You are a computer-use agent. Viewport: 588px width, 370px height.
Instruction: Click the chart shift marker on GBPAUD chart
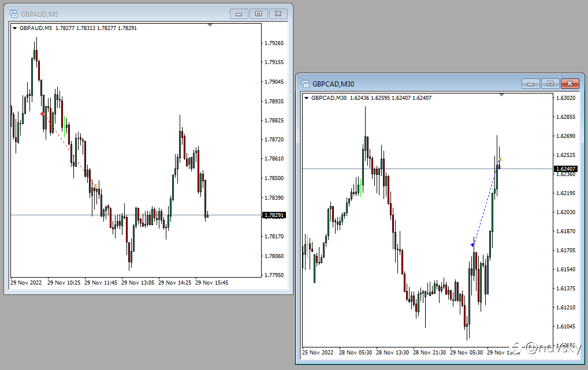pyautogui.click(x=210, y=25)
